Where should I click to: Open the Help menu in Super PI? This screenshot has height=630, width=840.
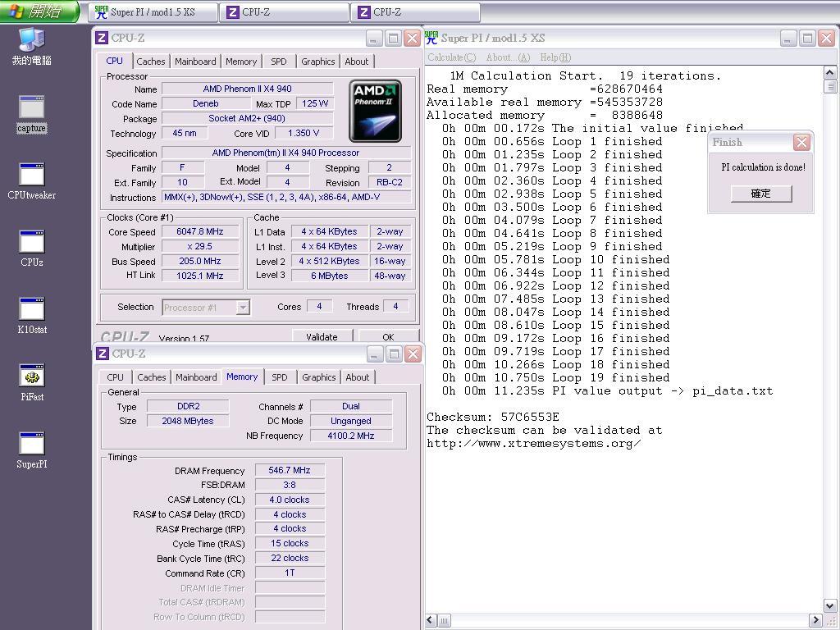(x=555, y=57)
